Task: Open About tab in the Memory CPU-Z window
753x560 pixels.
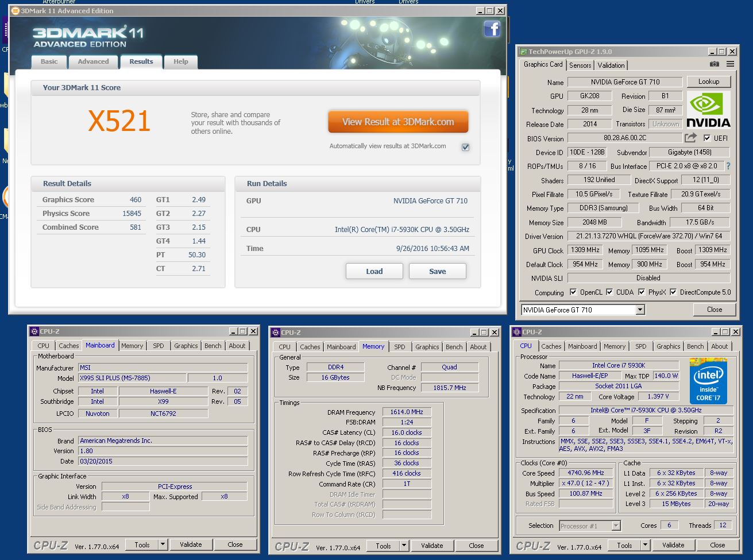Action: (478, 347)
